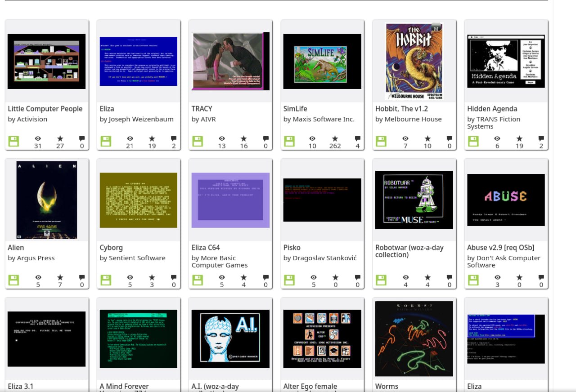Click the Alien cover thumbnail

coord(47,200)
